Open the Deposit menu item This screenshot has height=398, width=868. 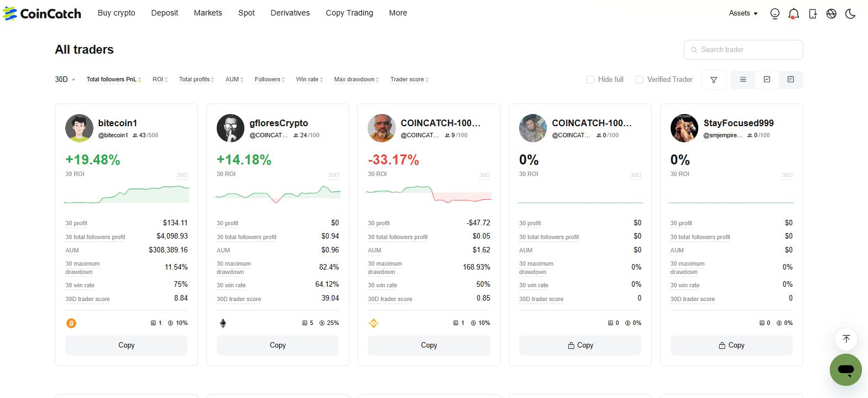click(x=165, y=13)
